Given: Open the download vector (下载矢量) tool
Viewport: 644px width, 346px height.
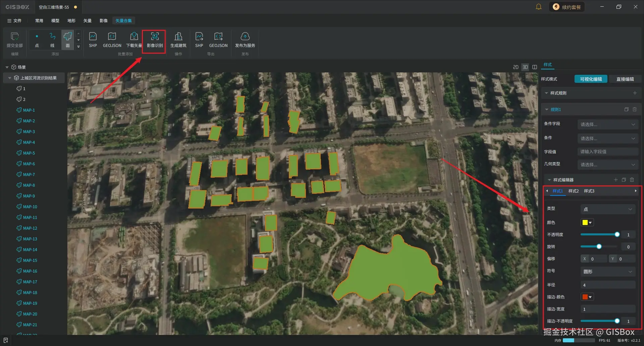Looking at the screenshot, I should [134, 40].
